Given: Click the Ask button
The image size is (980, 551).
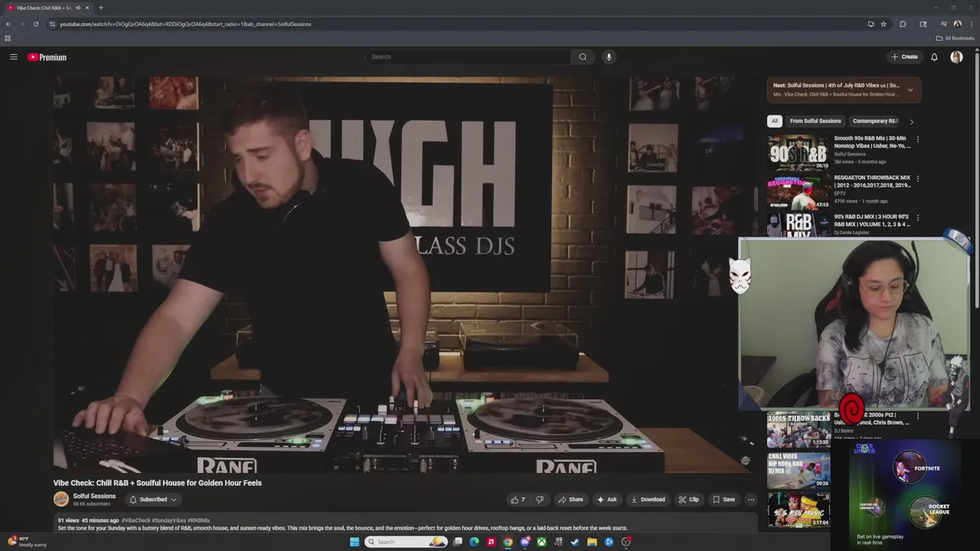Looking at the screenshot, I should [607, 500].
